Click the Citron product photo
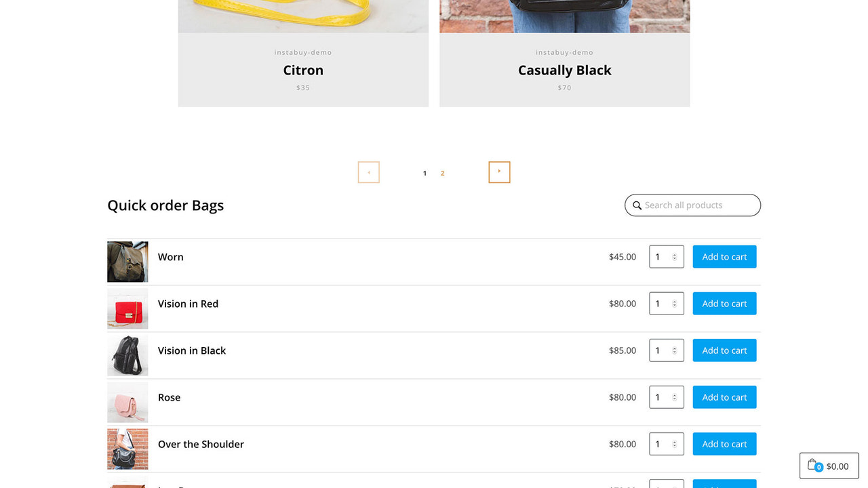The height and width of the screenshot is (488, 868). point(302,17)
